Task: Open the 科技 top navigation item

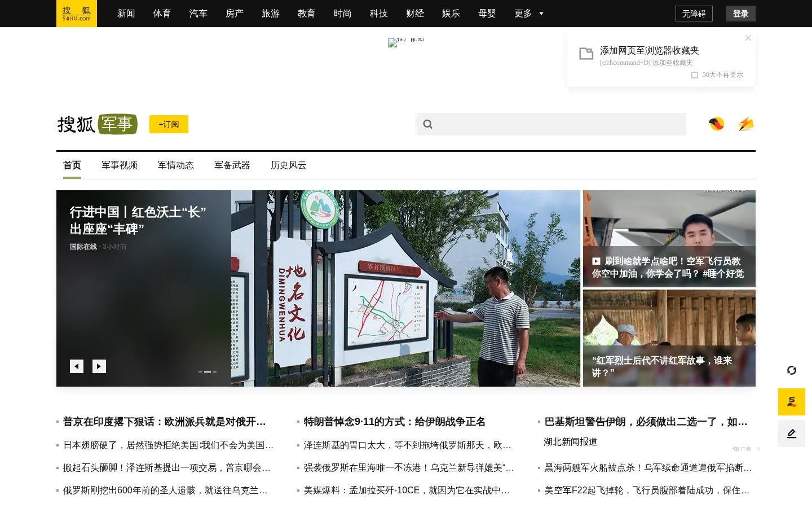Action: pyautogui.click(x=379, y=14)
